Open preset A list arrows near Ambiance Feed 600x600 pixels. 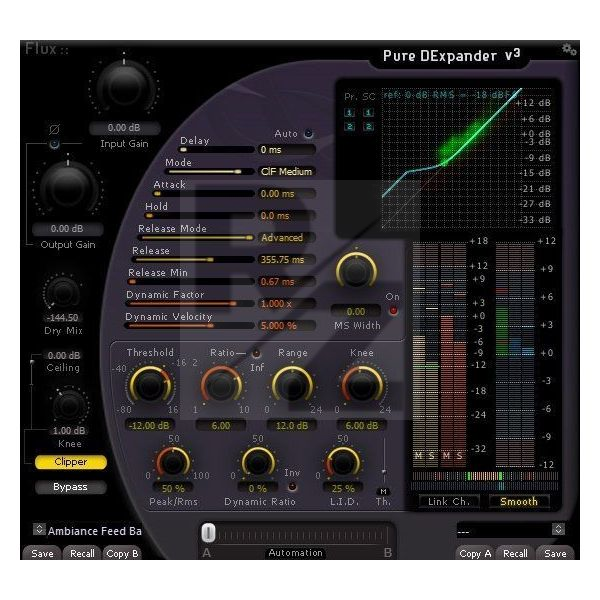pyautogui.click(x=39, y=529)
